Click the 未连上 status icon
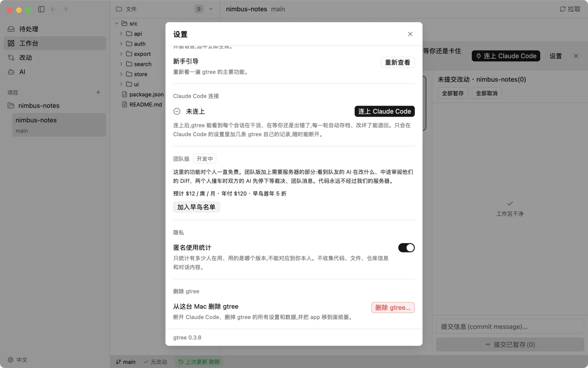Image resolution: width=588 pixels, height=368 pixels. tap(177, 112)
